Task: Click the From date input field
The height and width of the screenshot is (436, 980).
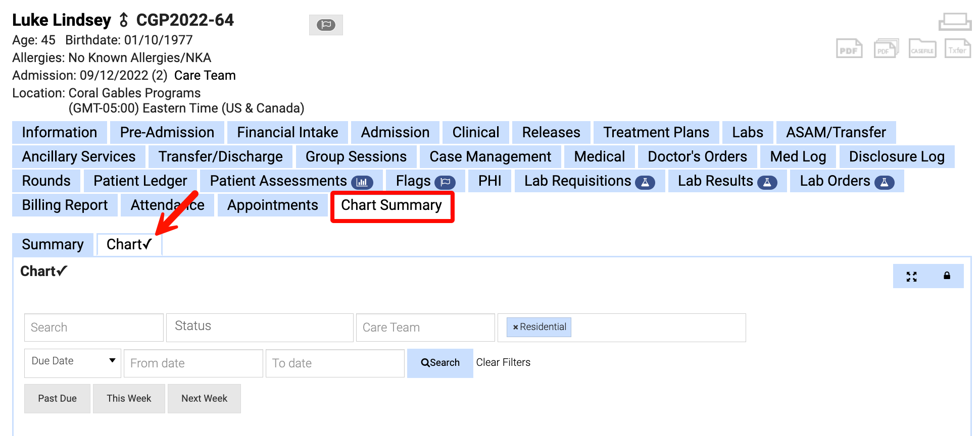Action: (193, 363)
